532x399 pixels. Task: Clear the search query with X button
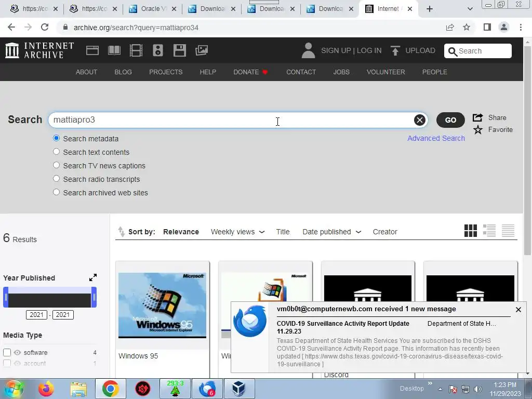tap(420, 120)
